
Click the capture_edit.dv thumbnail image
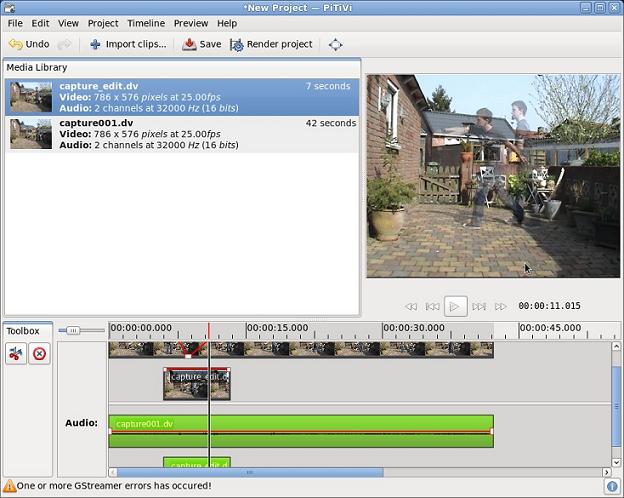point(31,97)
